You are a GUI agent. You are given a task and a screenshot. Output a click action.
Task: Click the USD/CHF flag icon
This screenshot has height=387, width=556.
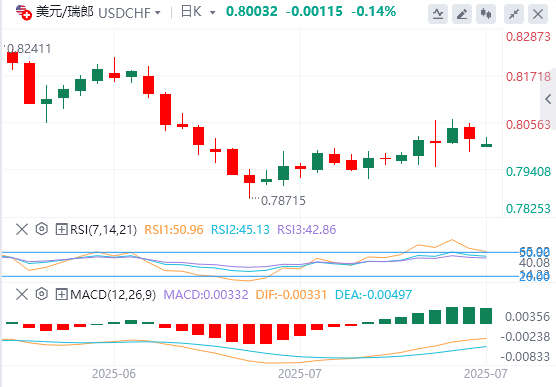[24, 12]
